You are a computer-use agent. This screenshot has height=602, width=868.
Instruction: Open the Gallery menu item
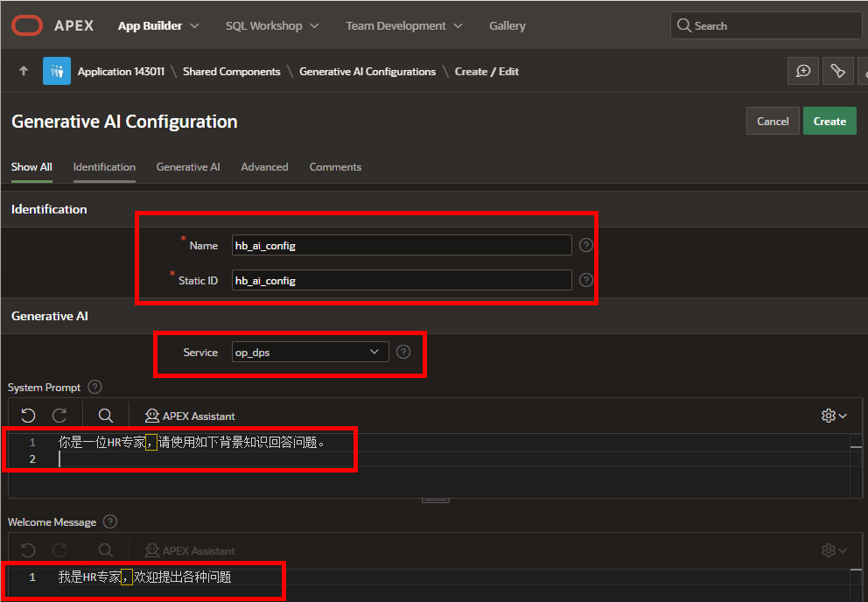pyautogui.click(x=507, y=25)
